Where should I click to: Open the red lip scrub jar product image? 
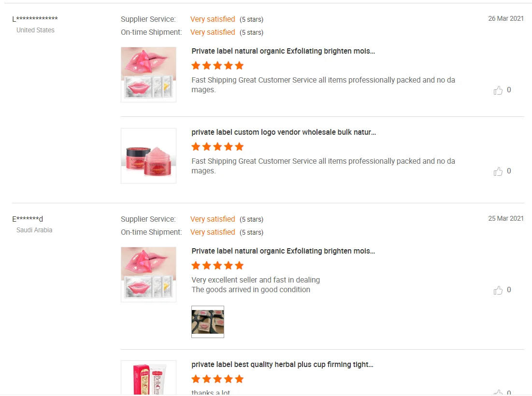pyautogui.click(x=148, y=156)
